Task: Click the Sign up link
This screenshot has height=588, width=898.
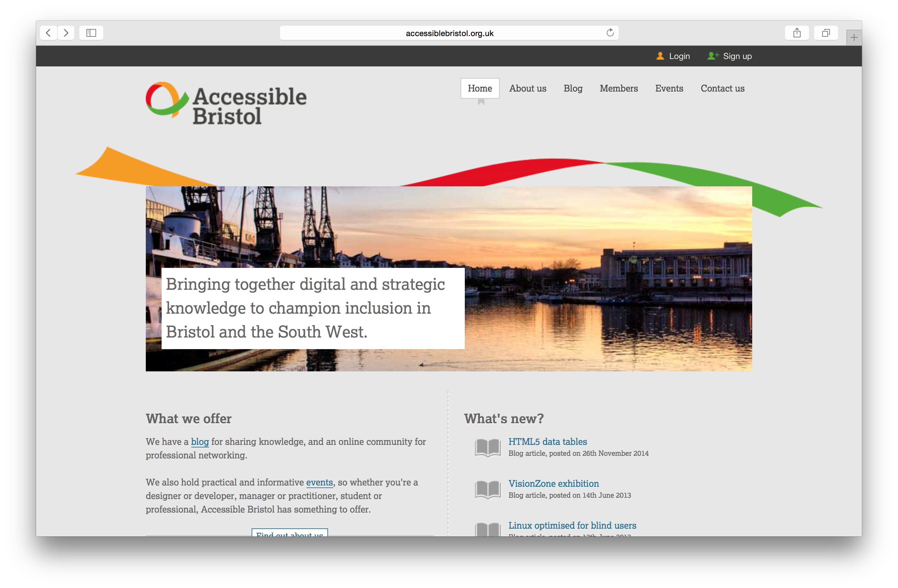Action: (x=737, y=56)
